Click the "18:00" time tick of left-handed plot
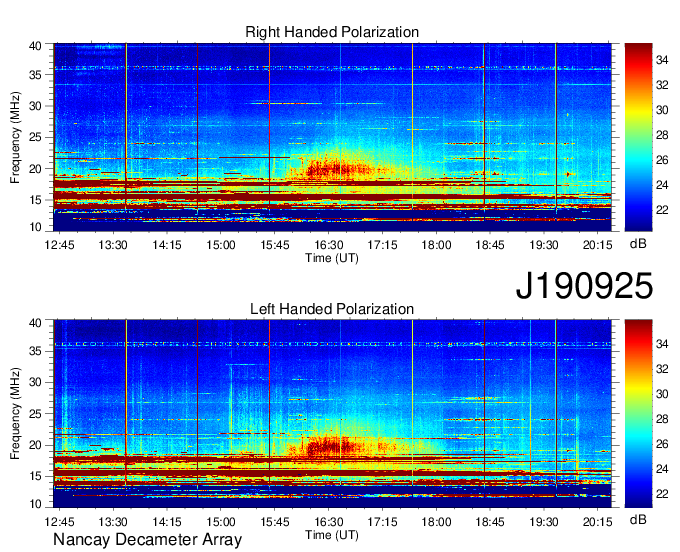680x552 pixels. pyautogui.click(x=436, y=521)
